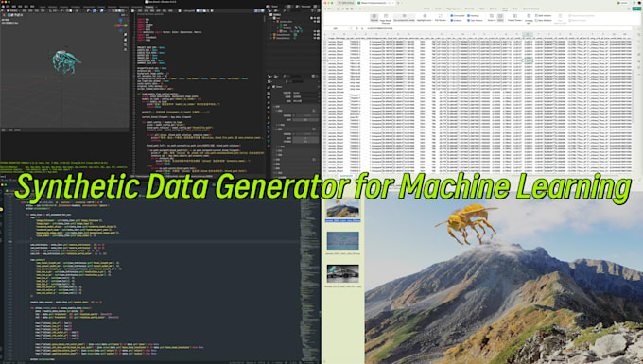Click New Window in spreadsheet ribbon
643x364 pixels.
544,20
